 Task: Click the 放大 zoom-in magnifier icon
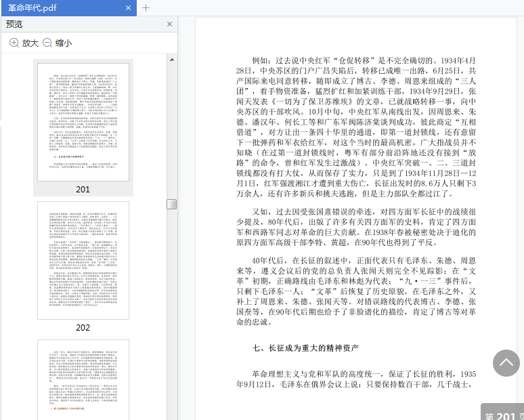pyautogui.click(x=14, y=43)
